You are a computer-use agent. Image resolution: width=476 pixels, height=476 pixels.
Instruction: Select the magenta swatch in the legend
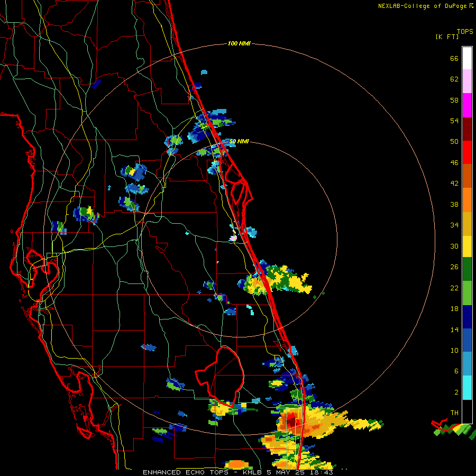pos(467,105)
